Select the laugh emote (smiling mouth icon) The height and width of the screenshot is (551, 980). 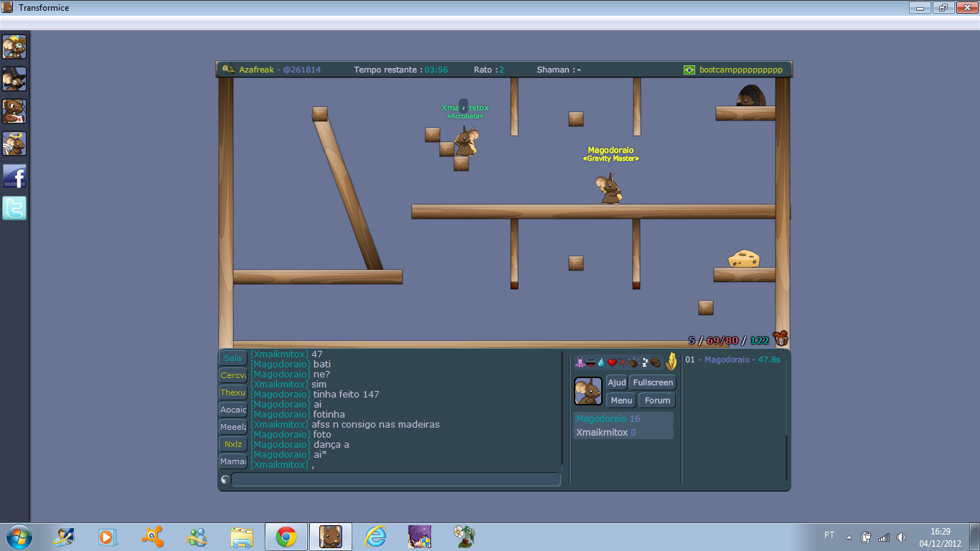[x=590, y=362]
